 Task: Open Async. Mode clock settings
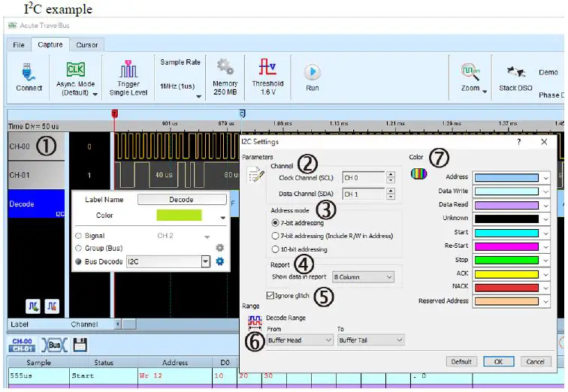(x=76, y=70)
